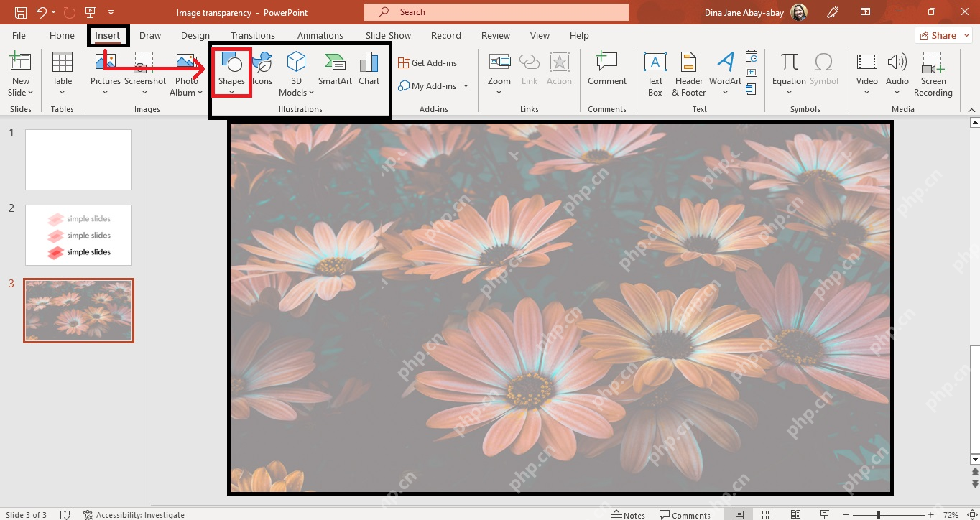Start a Screen Recording
Viewport: 980px width, 520px height.
(933, 74)
